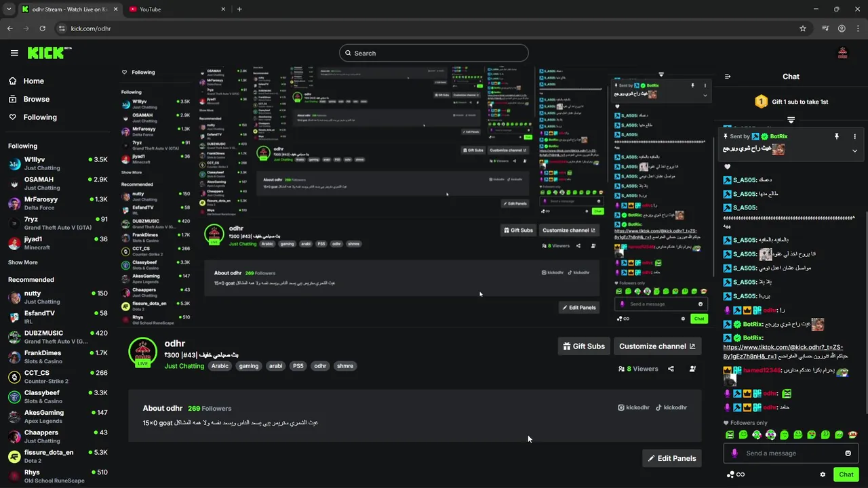This screenshot has width=868, height=488.
Task: Send message with green Chat button
Action: (846, 474)
